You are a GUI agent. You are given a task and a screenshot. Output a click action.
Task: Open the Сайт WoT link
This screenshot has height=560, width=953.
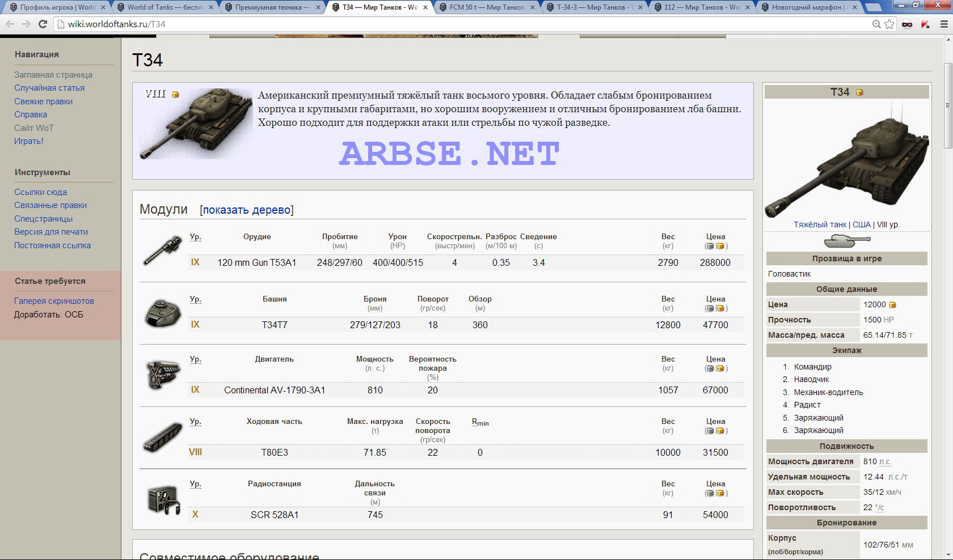click(x=34, y=128)
